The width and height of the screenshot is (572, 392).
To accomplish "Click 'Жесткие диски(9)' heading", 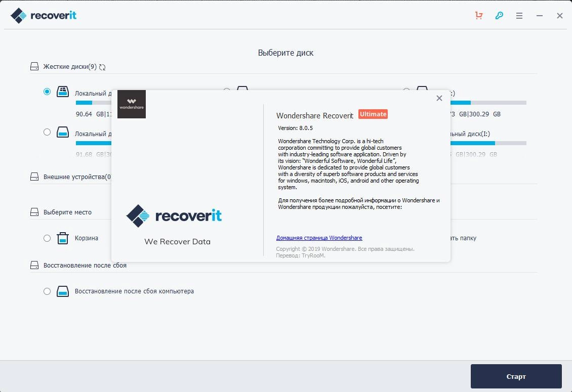I will [70, 67].
